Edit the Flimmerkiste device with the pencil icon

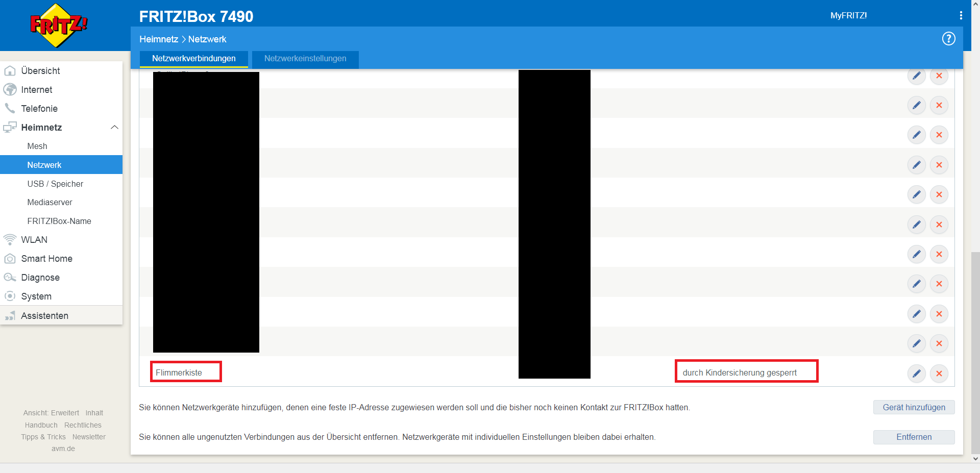tap(917, 374)
